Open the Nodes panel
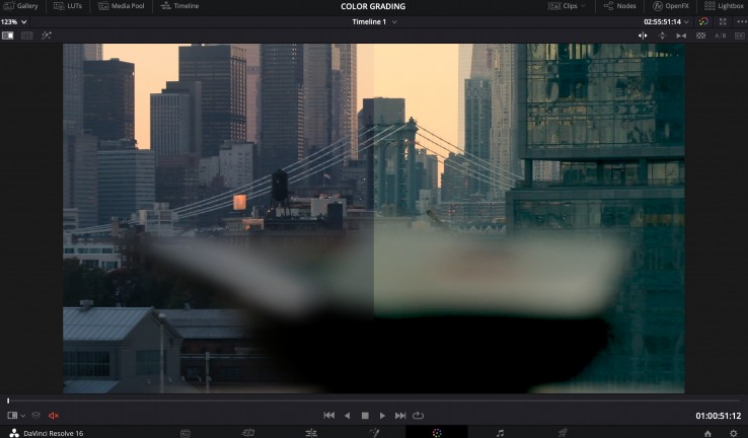 (x=620, y=6)
